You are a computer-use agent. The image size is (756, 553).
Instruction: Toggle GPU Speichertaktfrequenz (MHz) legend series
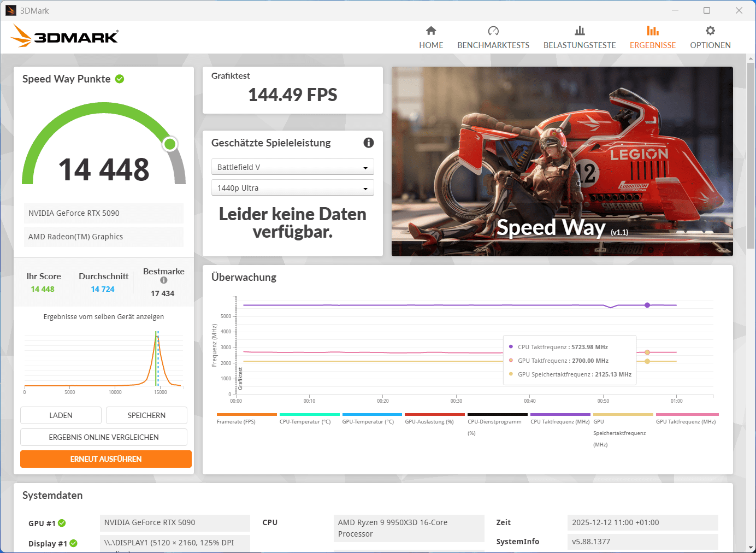tap(623, 430)
